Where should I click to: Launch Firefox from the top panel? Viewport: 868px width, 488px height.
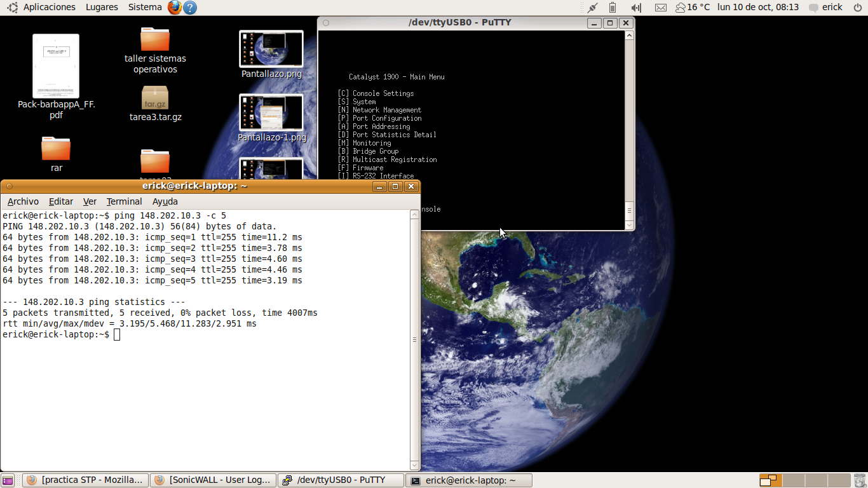(x=175, y=8)
